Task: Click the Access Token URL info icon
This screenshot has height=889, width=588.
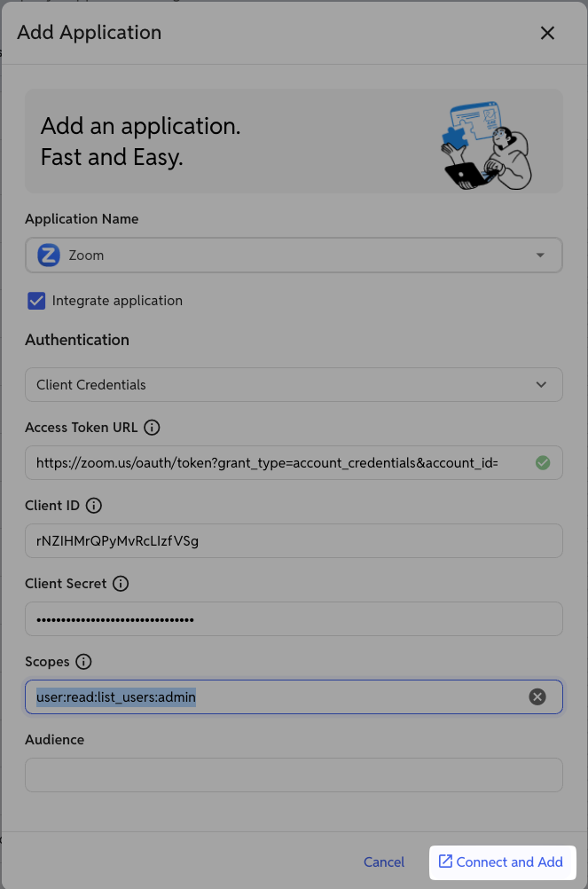Action: (x=152, y=428)
